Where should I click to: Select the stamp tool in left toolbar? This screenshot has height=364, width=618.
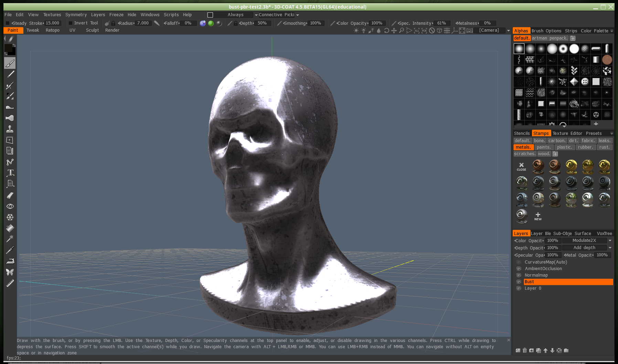(10, 129)
